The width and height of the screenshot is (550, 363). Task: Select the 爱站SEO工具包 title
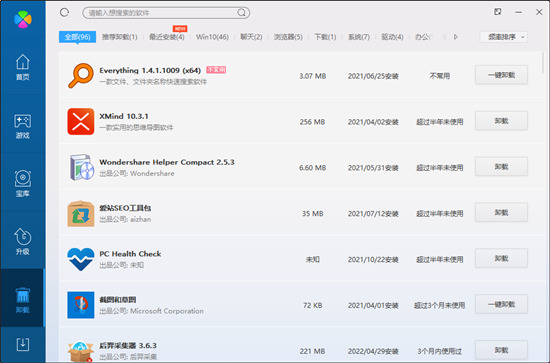[x=125, y=208]
